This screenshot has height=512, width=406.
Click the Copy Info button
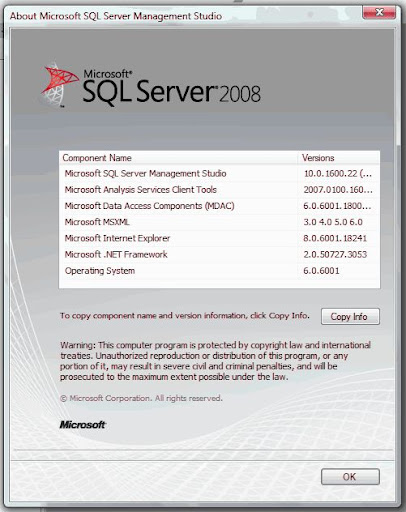point(350,316)
